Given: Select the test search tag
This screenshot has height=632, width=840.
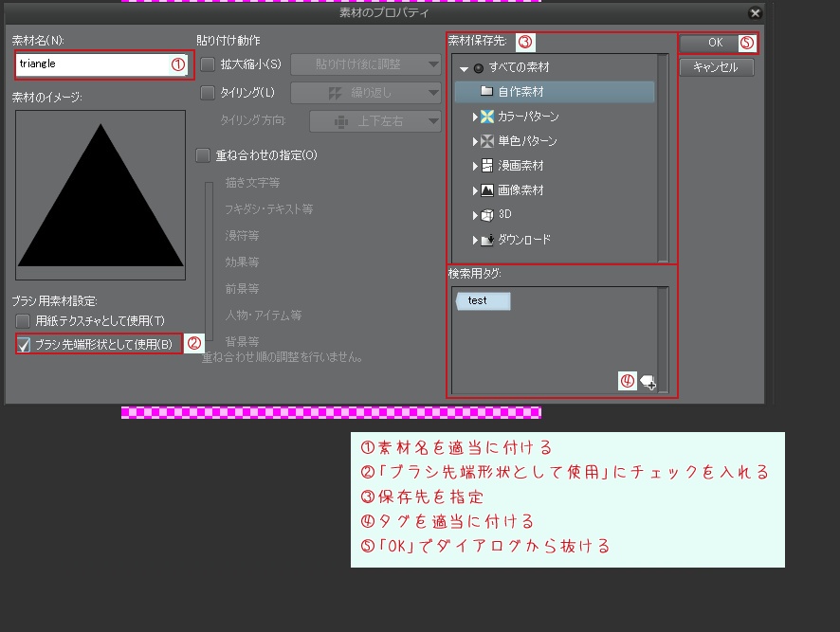Looking at the screenshot, I should click(x=483, y=300).
